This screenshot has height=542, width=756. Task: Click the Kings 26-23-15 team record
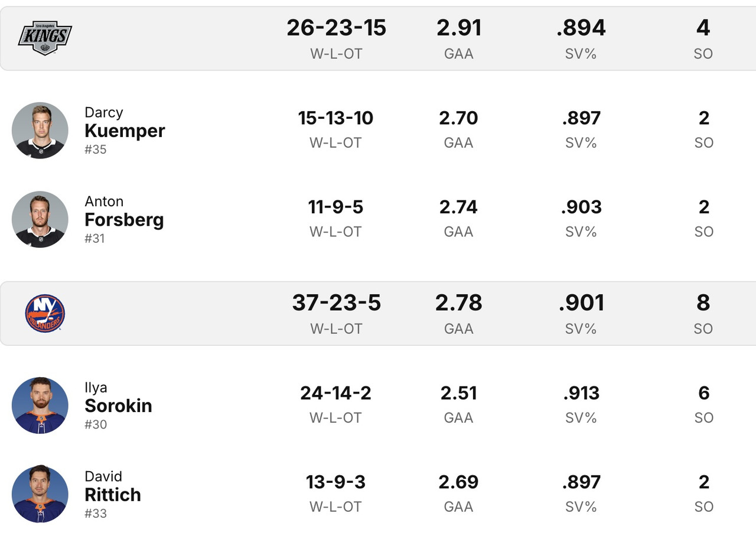336,28
